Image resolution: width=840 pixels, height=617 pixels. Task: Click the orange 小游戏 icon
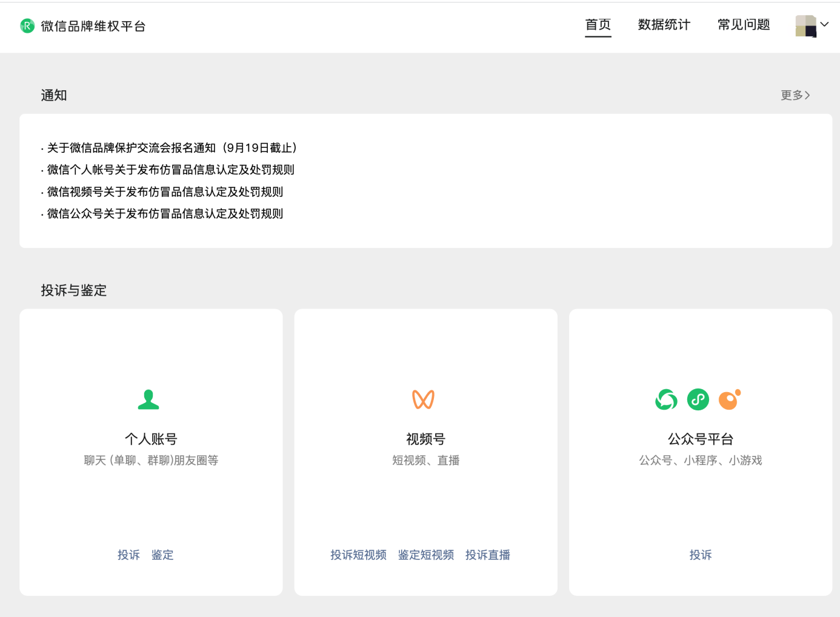point(730,399)
